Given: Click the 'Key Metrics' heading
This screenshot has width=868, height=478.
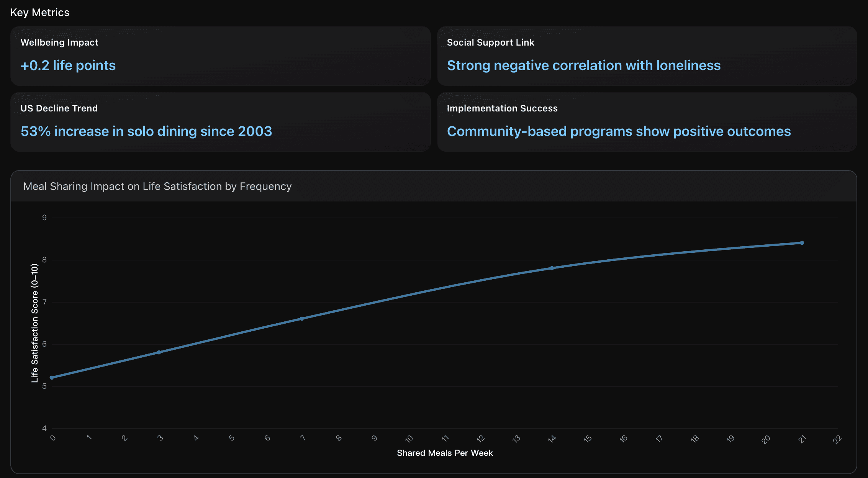Looking at the screenshot, I should (40, 13).
